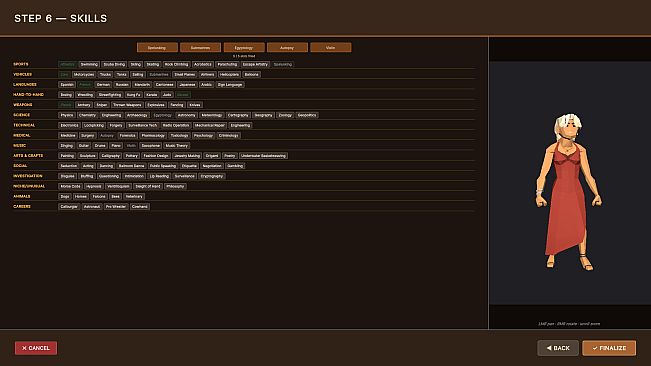Choose the Underwater Basketweaving skill

(x=263, y=156)
